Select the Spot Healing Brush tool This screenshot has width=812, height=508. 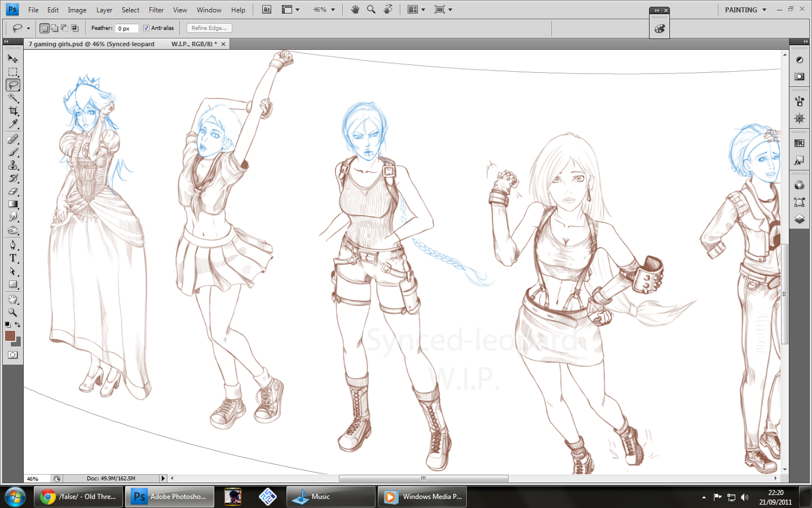pos(12,139)
